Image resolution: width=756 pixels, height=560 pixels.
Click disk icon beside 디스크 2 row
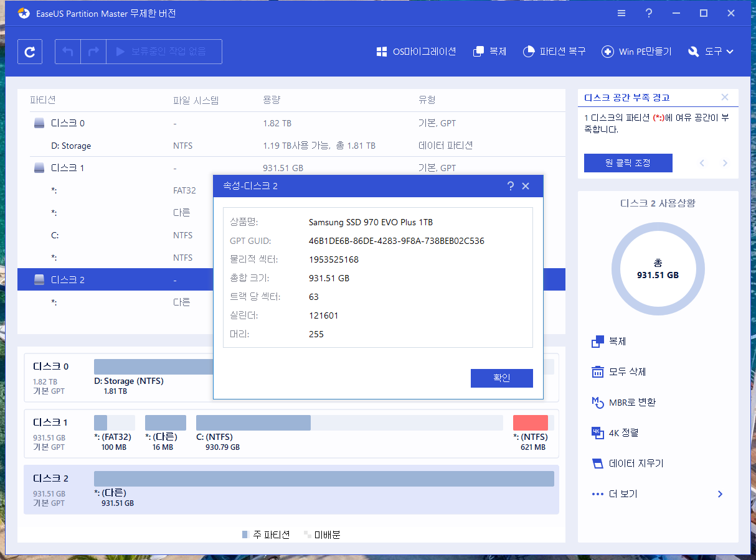coord(39,280)
